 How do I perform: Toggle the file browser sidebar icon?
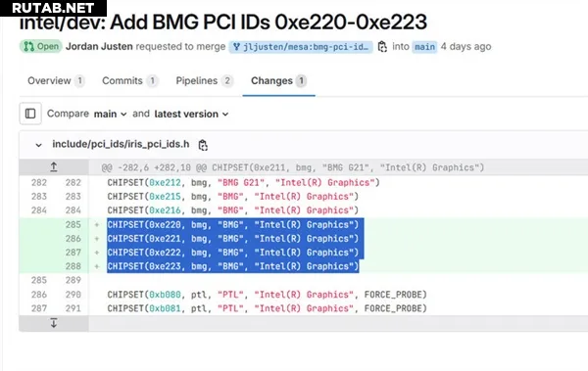pos(30,114)
